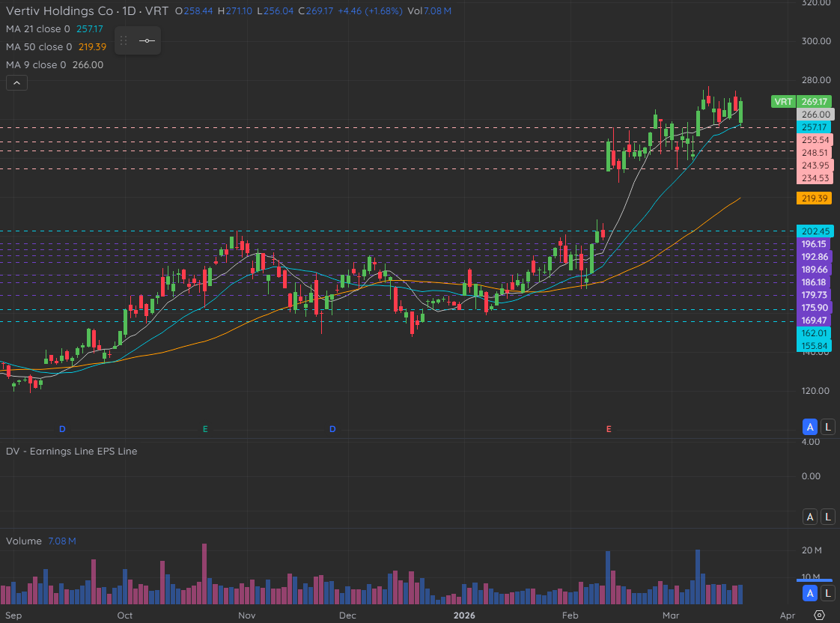Select the horizontal line label 255.54
This screenshot has width=840, height=623.
(x=815, y=140)
